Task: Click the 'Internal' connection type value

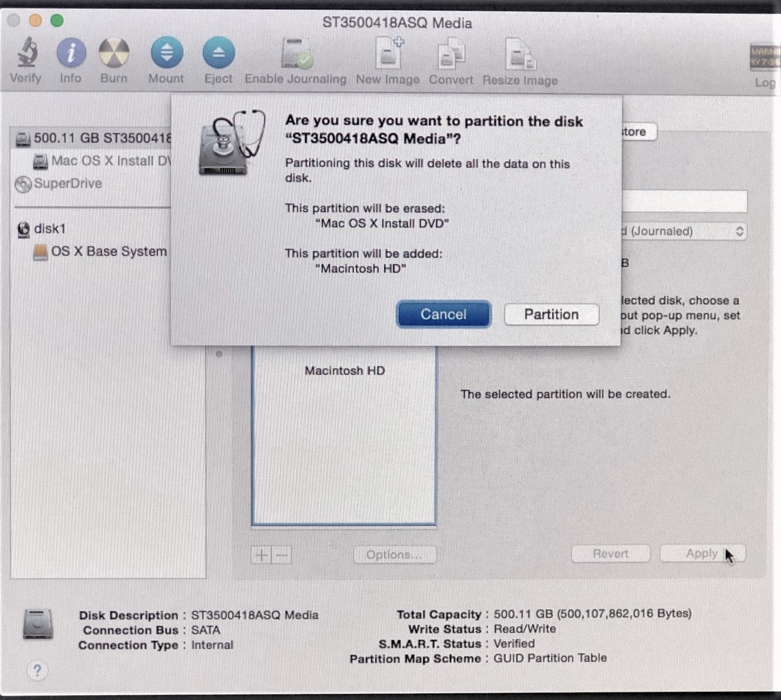Action: 212,644
